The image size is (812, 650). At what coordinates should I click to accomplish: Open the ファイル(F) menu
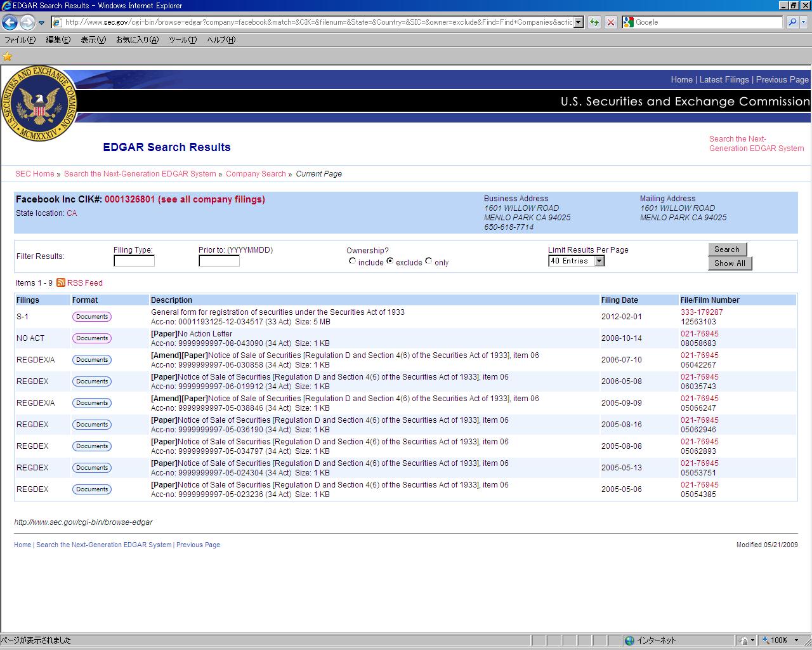point(20,40)
